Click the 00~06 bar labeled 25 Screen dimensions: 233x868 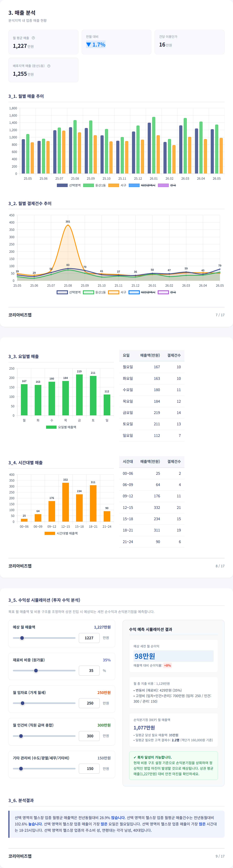click(24, 520)
